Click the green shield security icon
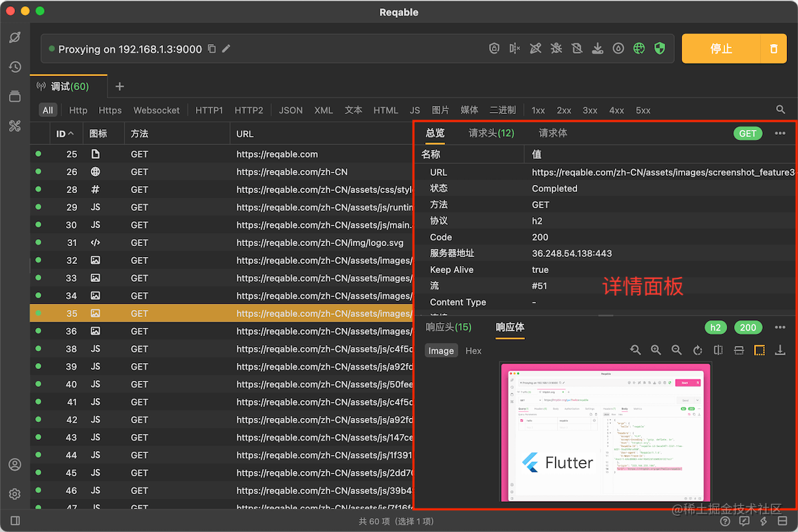This screenshot has width=798, height=532. click(x=659, y=48)
